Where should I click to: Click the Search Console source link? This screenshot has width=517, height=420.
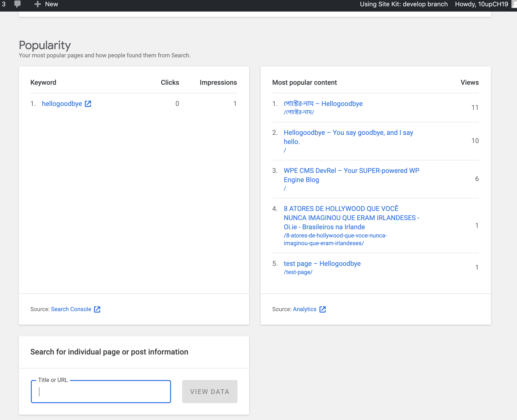pos(71,309)
